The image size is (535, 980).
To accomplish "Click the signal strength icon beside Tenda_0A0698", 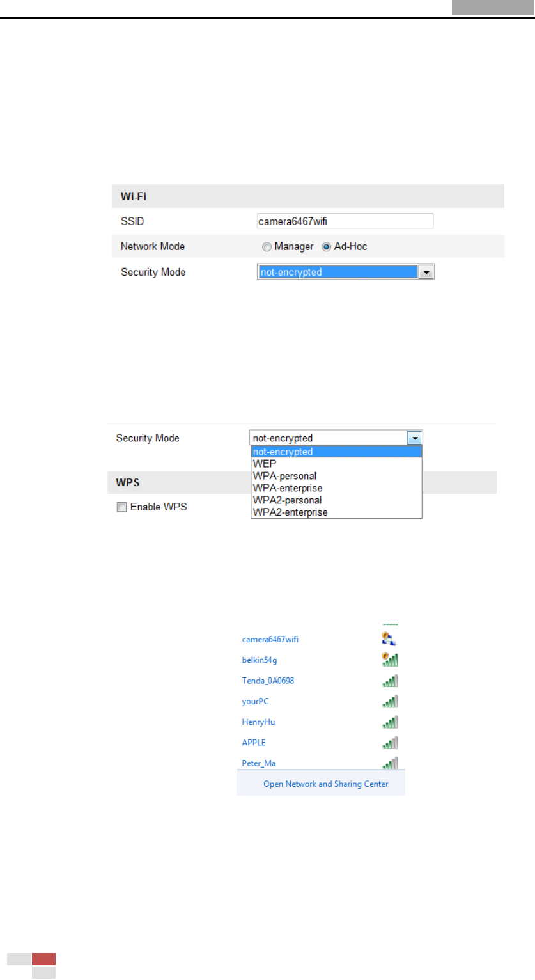I will coord(390,680).
